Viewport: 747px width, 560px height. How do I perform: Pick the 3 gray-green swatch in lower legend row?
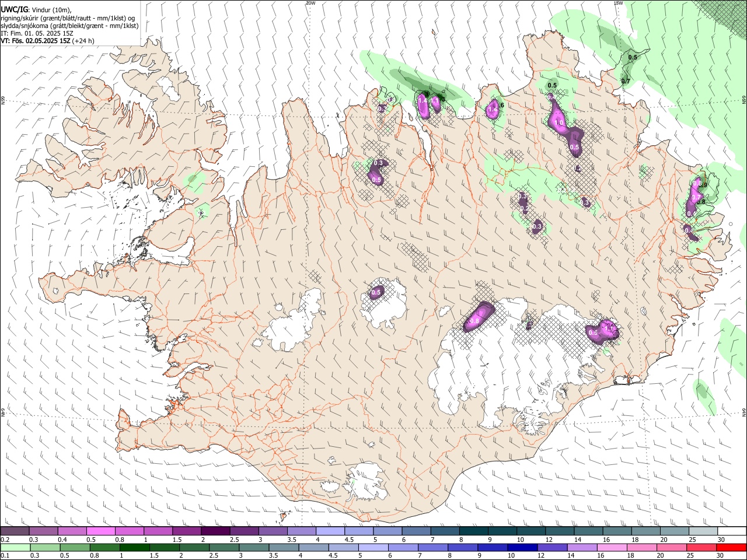(x=254, y=547)
